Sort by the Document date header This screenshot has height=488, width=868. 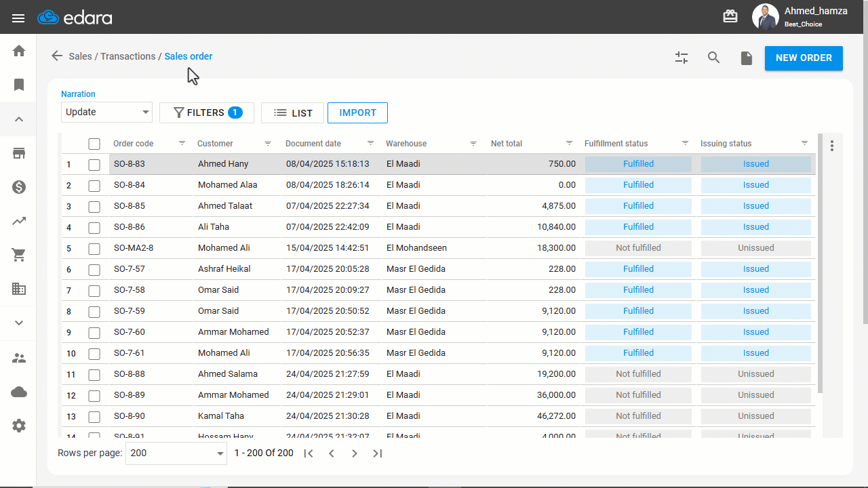(x=313, y=144)
